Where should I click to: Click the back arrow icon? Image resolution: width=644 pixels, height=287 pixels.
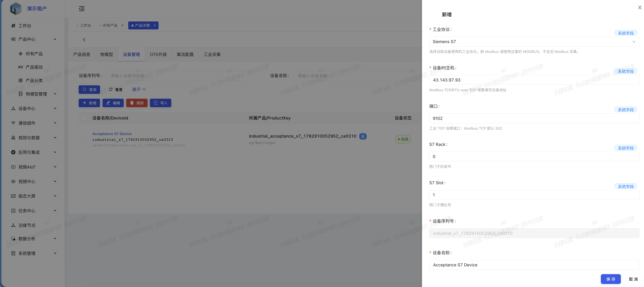[x=84, y=40]
